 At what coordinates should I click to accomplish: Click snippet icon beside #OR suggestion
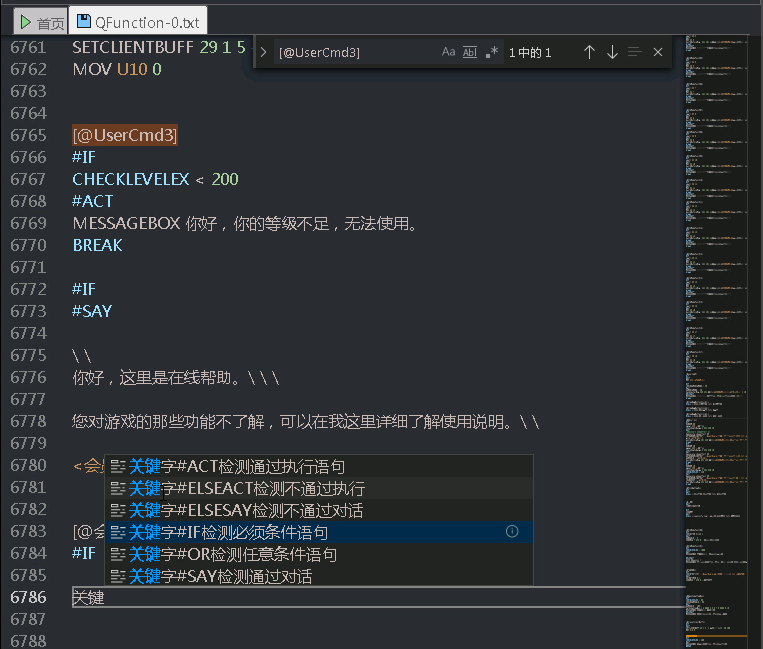(118, 554)
